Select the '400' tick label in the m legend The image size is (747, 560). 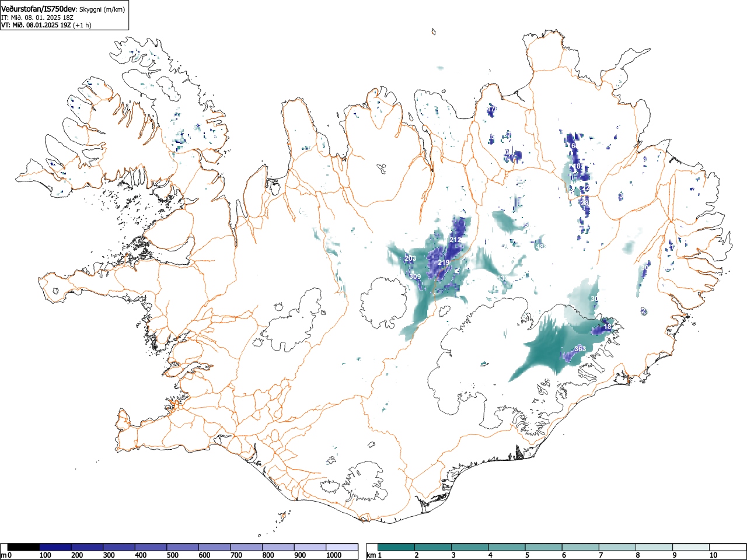pos(141,555)
